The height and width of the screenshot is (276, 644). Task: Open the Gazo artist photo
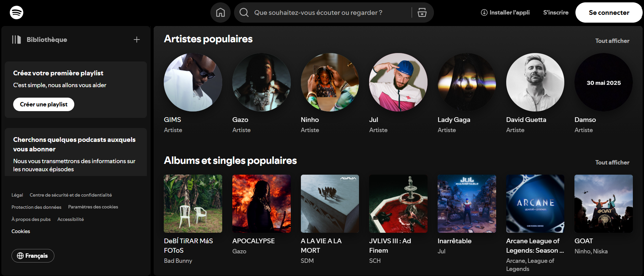pyautogui.click(x=261, y=82)
